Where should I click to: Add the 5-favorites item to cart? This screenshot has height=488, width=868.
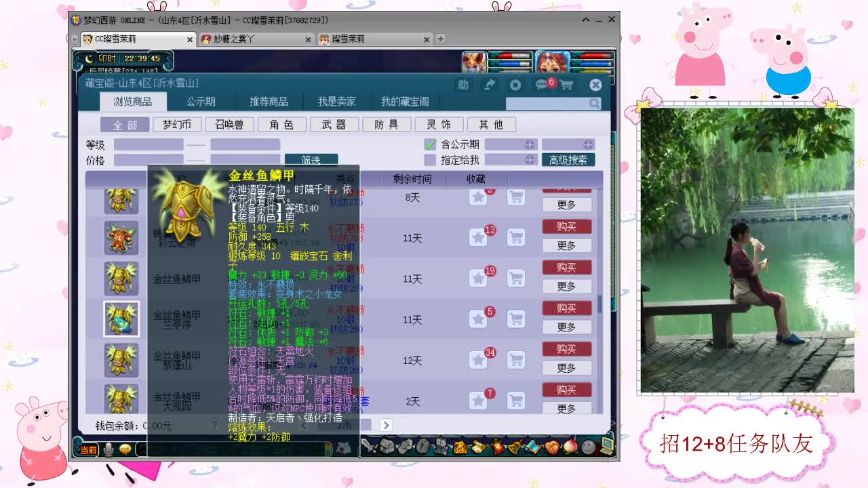pos(517,319)
